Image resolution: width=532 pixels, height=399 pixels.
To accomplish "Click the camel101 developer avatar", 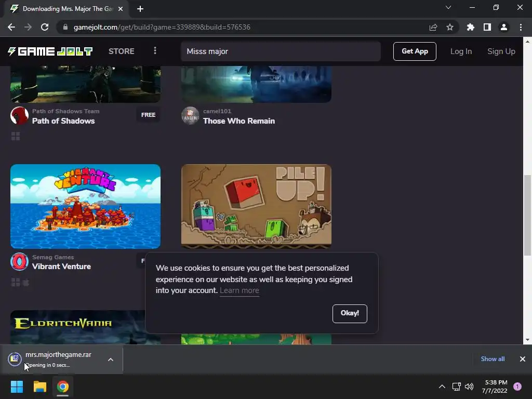I will pos(190,116).
